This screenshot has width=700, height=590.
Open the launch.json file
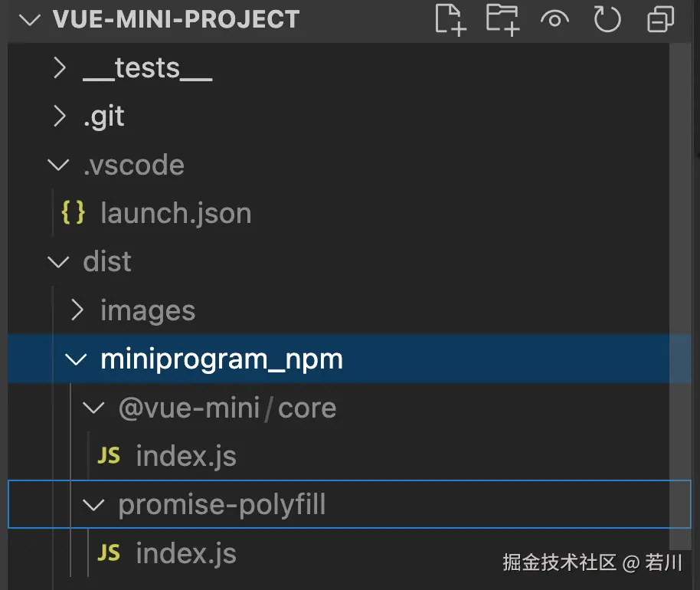pos(175,213)
